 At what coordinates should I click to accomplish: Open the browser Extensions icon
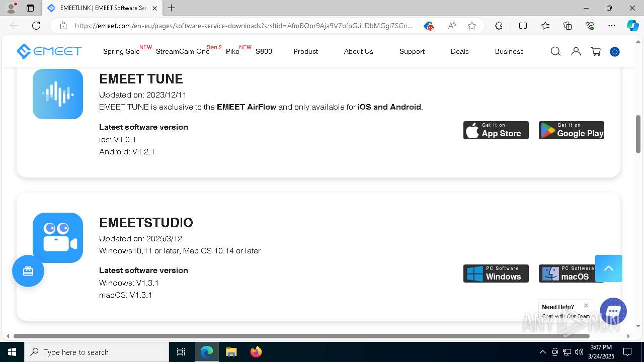pyautogui.click(x=499, y=26)
